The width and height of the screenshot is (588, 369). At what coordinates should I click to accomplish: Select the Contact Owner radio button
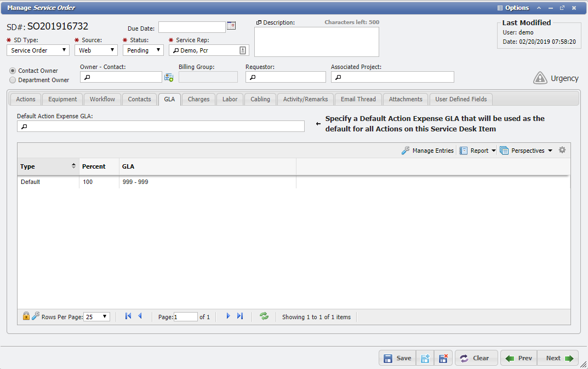[x=13, y=71]
